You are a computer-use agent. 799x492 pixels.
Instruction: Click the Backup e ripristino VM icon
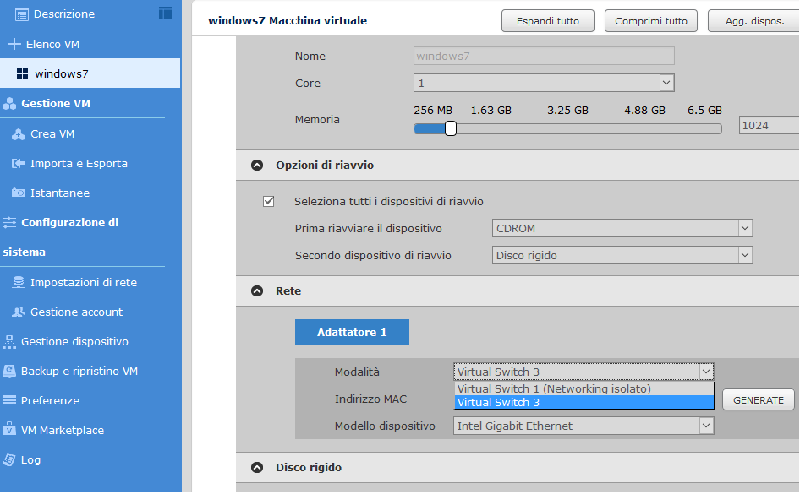click(10, 371)
